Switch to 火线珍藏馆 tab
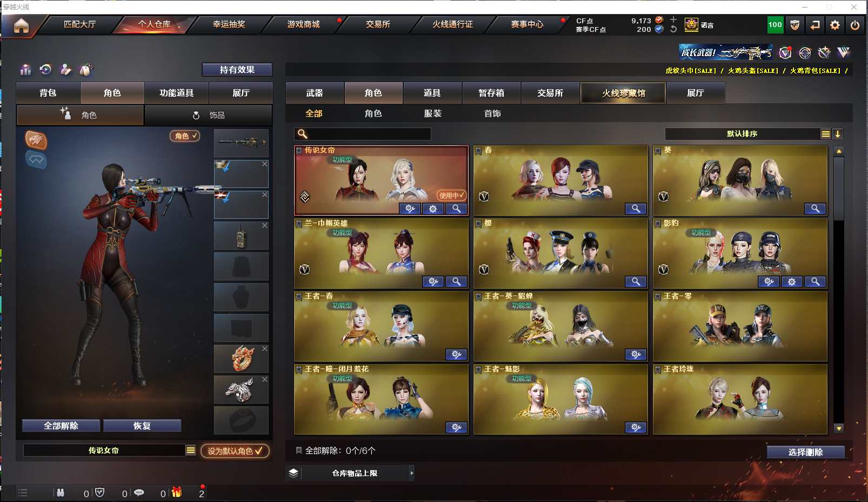 tap(623, 93)
